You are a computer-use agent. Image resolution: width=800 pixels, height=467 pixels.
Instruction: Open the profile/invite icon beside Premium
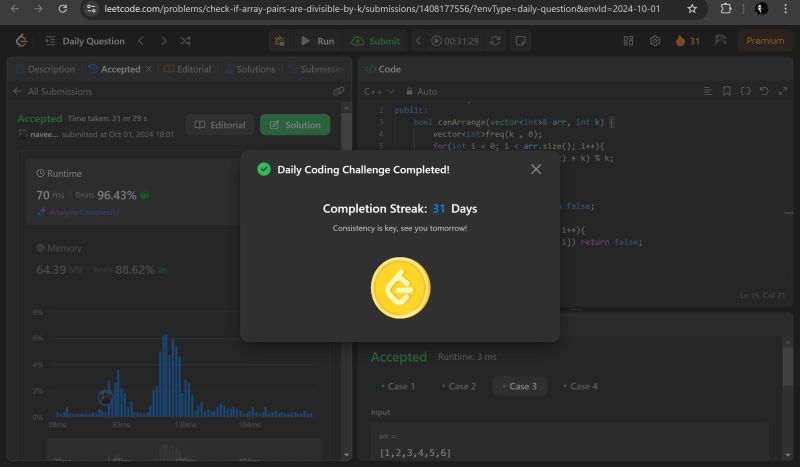click(x=720, y=40)
